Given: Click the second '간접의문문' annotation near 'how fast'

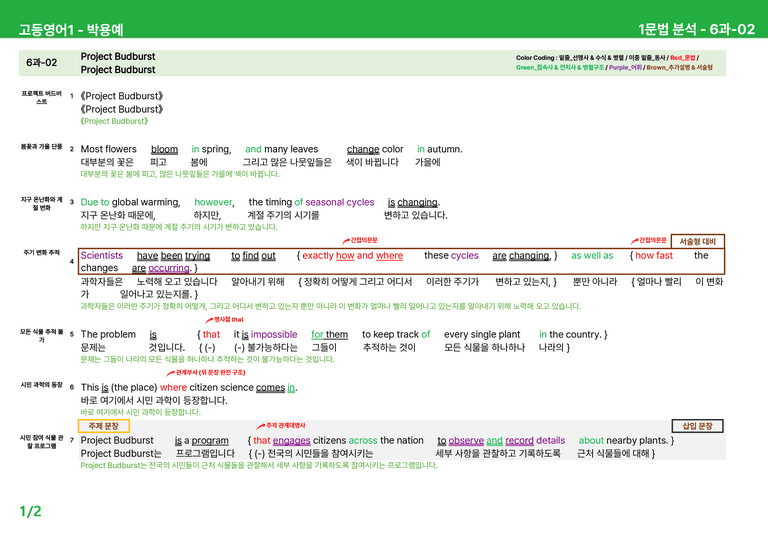Looking at the screenshot, I should pos(649,240).
